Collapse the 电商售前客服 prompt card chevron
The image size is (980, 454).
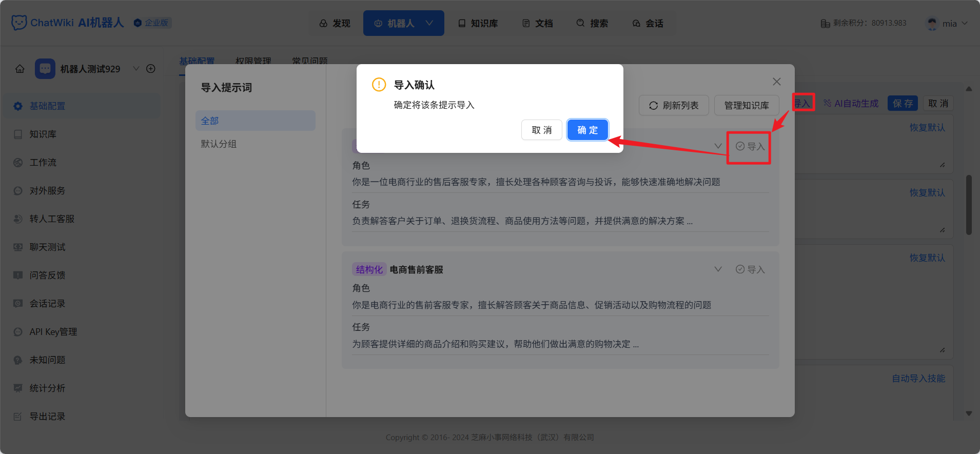pyautogui.click(x=718, y=269)
